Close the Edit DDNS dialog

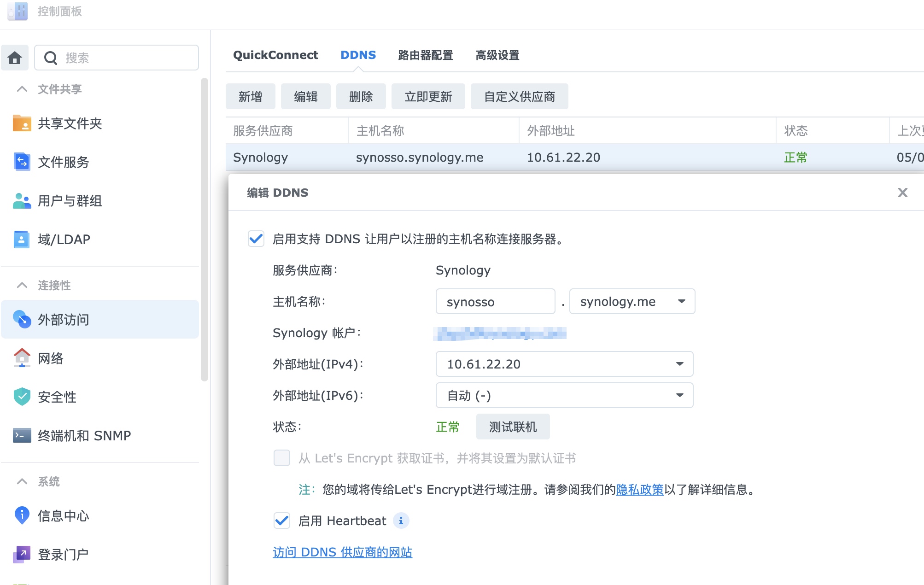[902, 193]
